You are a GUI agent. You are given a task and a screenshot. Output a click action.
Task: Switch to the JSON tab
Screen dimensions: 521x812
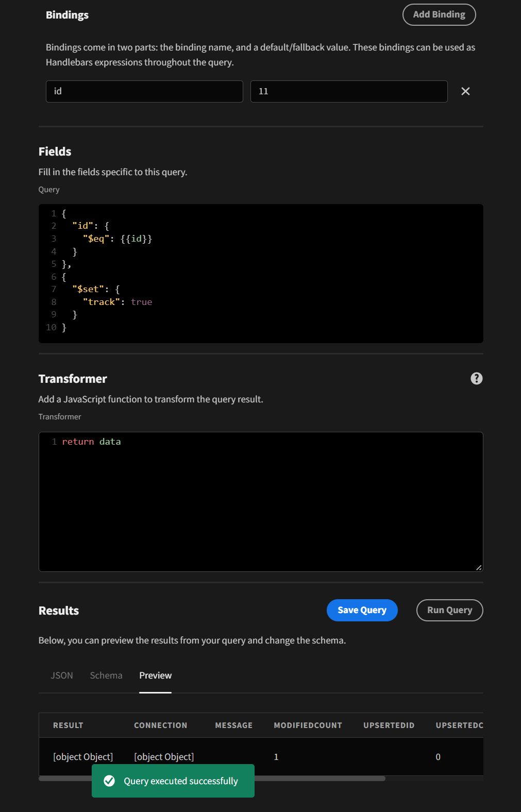[62, 675]
